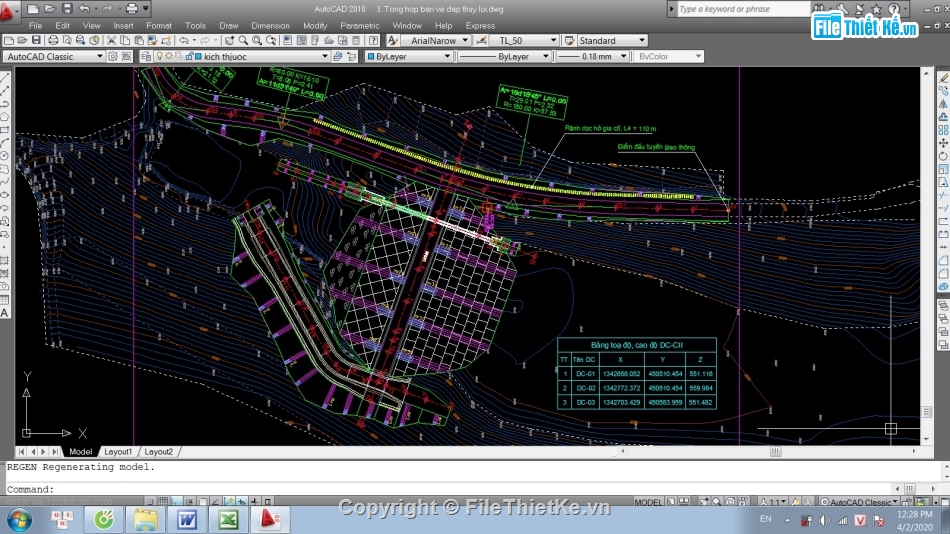Click the Paste clipboard icon
Screen dimensions: 950x534
pyautogui.click(x=139, y=41)
